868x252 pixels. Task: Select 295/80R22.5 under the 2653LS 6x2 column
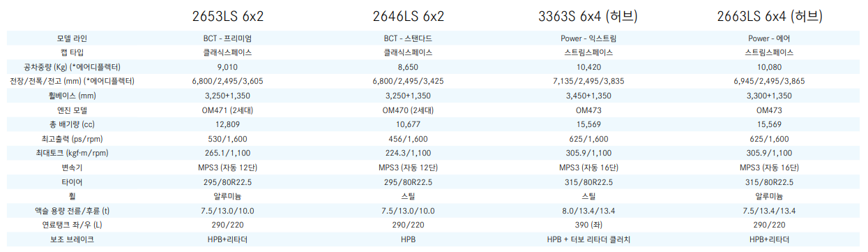coord(228,182)
